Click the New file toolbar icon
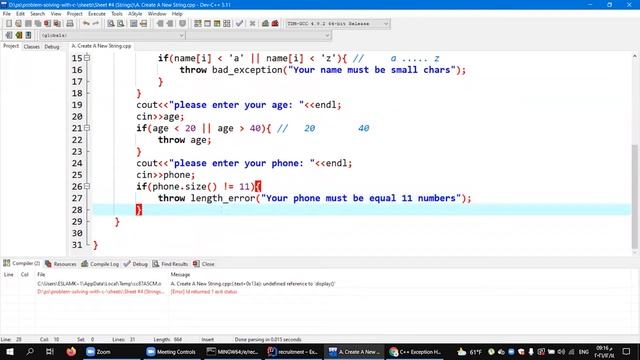Screen dimensions: 640x360 9,24
